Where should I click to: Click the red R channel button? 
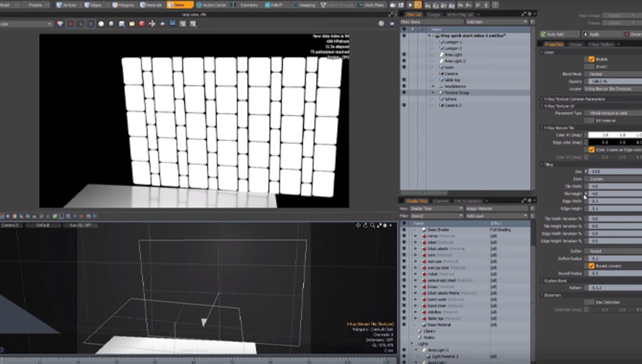click(71, 24)
